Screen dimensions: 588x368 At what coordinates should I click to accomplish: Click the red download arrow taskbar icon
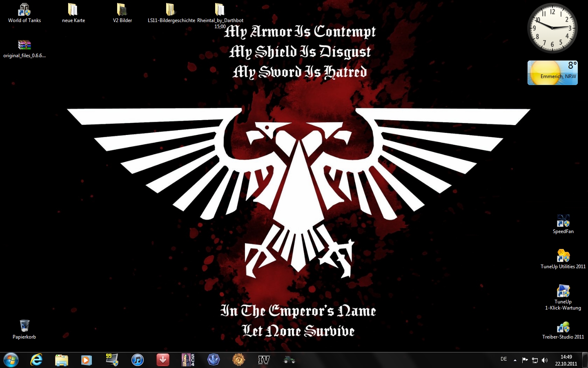(163, 360)
